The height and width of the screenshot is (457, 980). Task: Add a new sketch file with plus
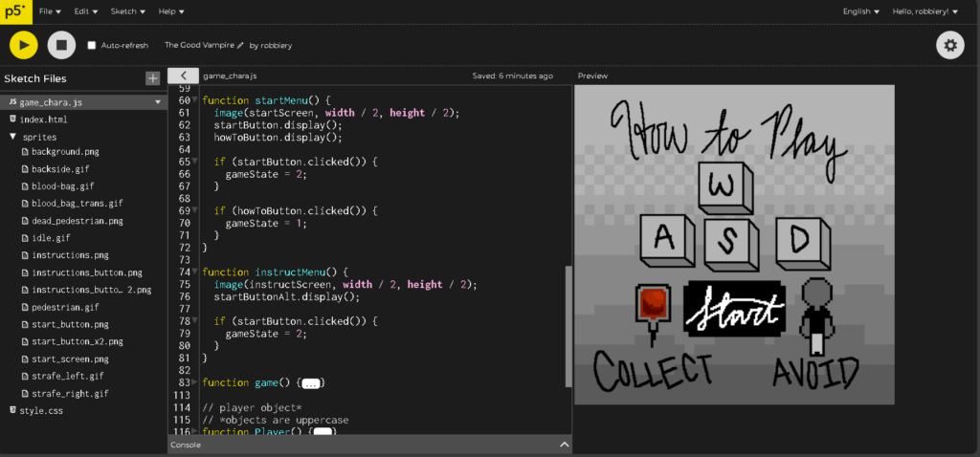click(x=152, y=78)
